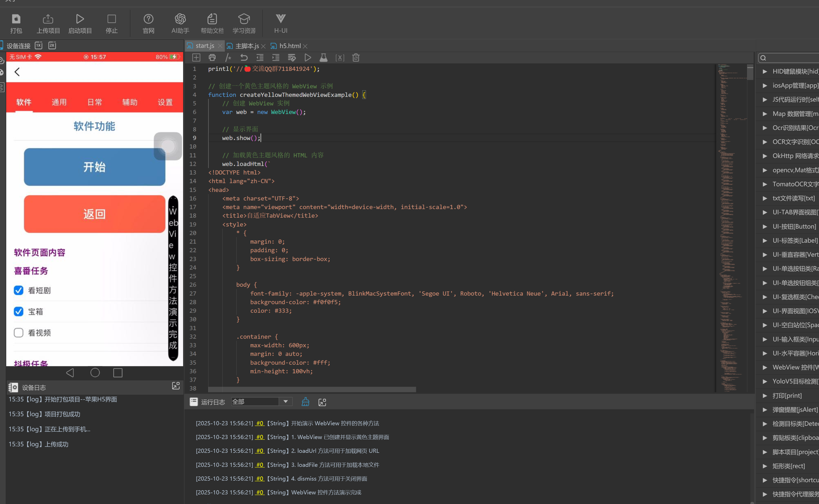Expand the WebView 控件 tree node
This screenshot has height=504, width=819.
(765, 367)
